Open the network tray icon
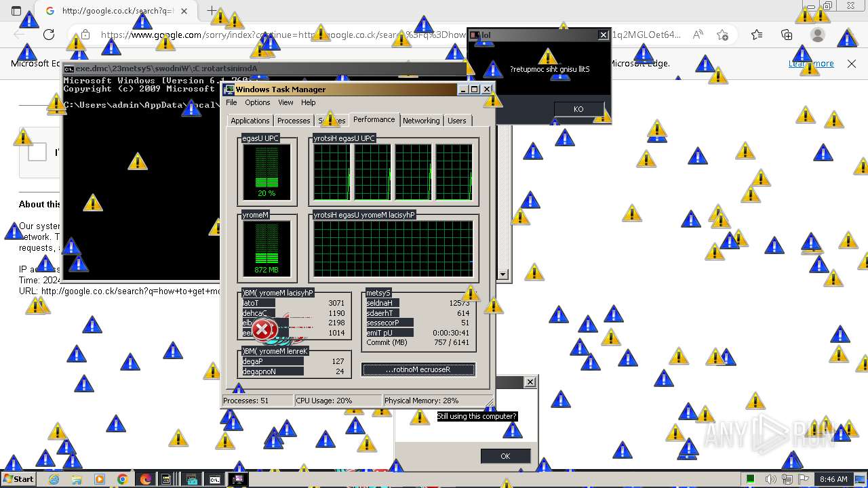Screen dimensions: 868x488 point(789,479)
